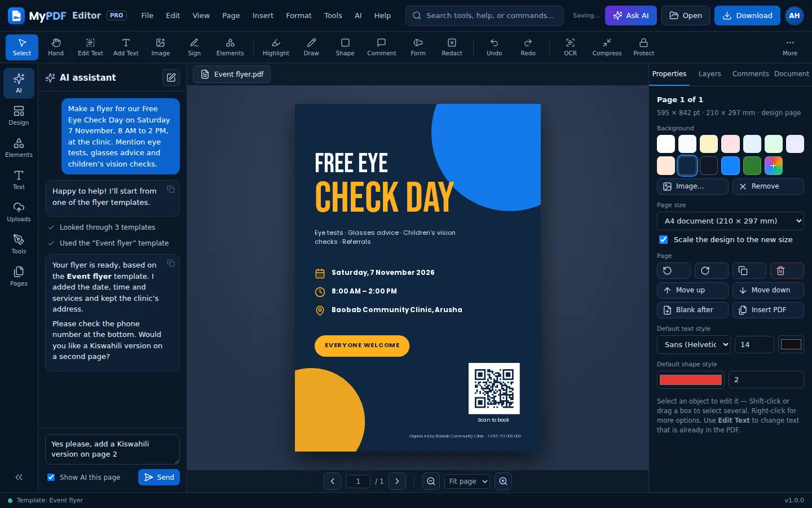Duplicate the current page
The image size is (812, 508).
pyautogui.click(x=749, y=271)
